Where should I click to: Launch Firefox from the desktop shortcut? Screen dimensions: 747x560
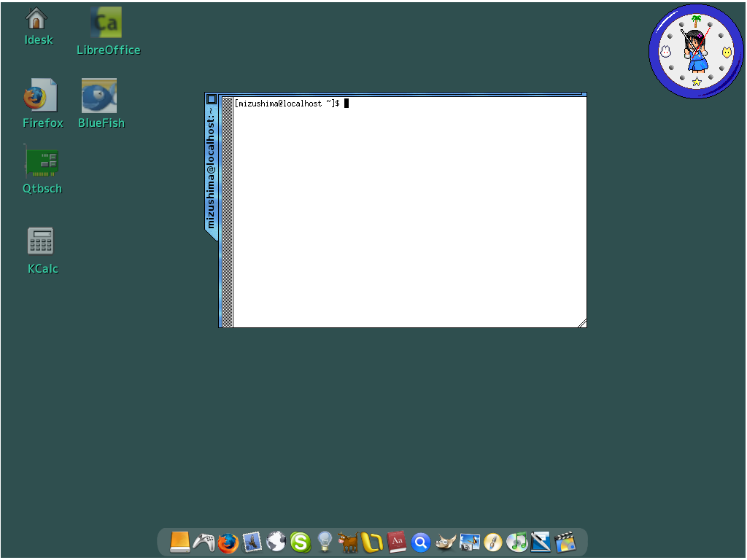click(40, 96)
